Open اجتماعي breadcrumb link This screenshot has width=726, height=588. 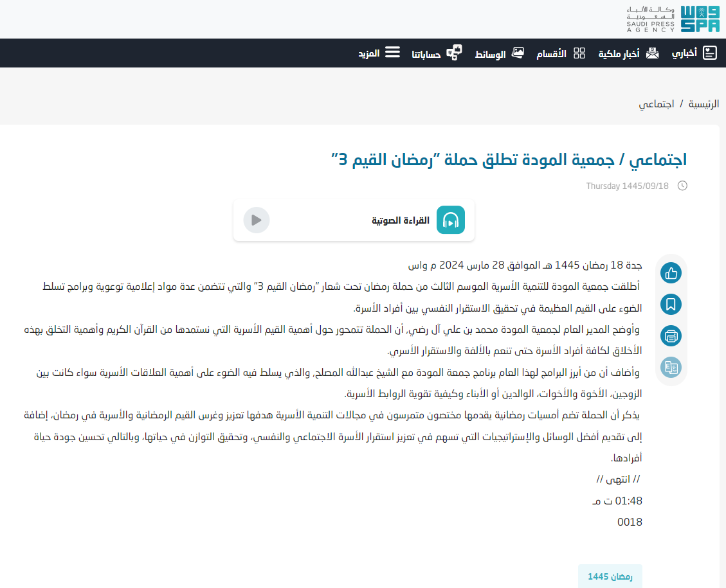click(656, 105)
